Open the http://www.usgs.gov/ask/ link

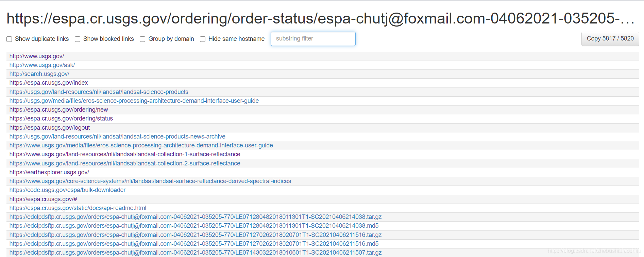click(42, 65)
